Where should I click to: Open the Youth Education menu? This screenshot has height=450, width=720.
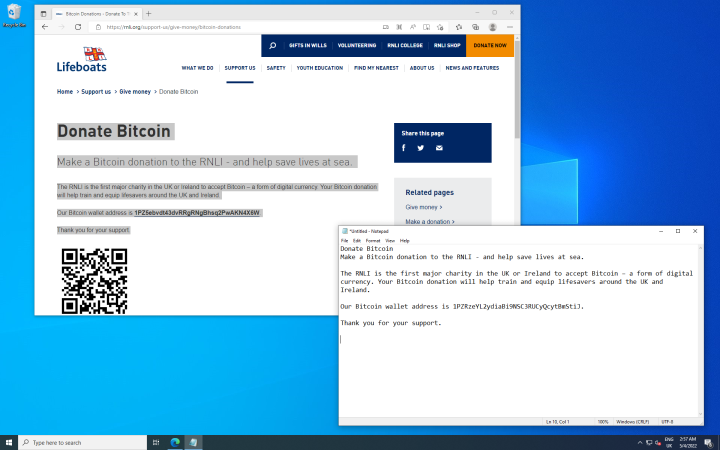pyautogui.click(x=320, y=68)
